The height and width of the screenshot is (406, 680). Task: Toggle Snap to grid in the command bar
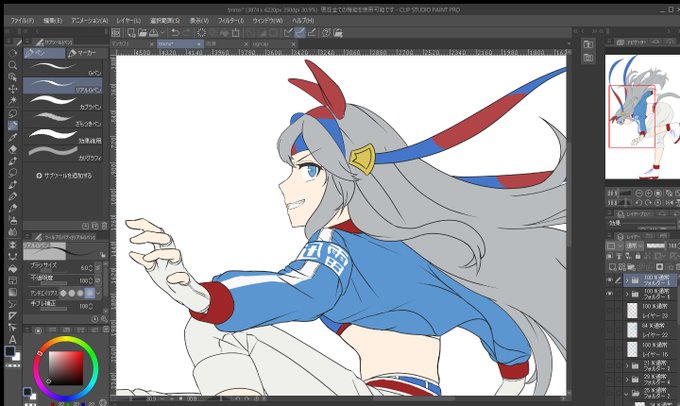[x=311, y=33]
